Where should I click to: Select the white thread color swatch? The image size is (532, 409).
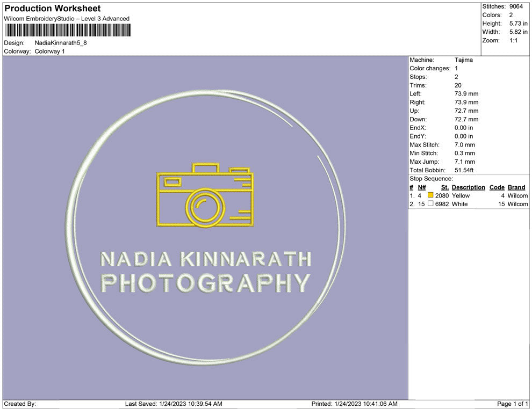pyautogui.click(x=430, y=204)
